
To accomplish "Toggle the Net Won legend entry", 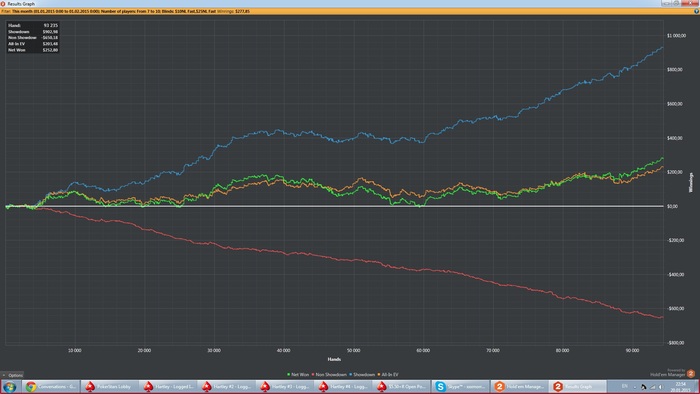I will (x=298, y=375).
